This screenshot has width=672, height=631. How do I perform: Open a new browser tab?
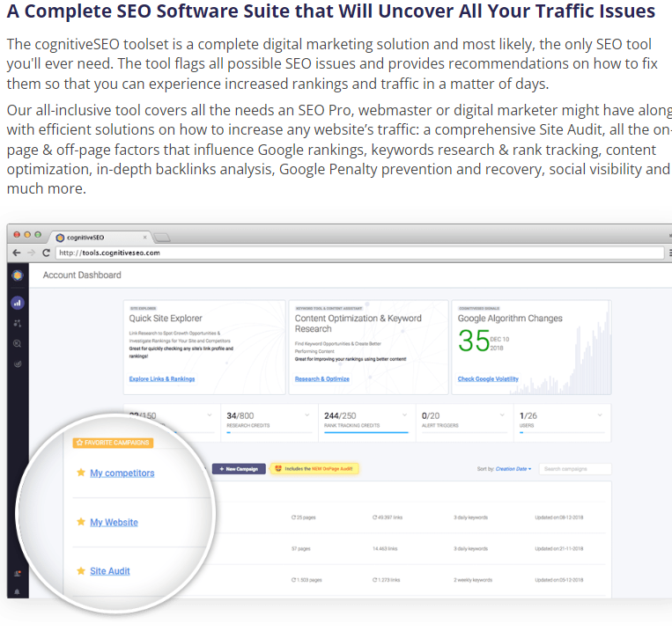click(x=162, y=238)
